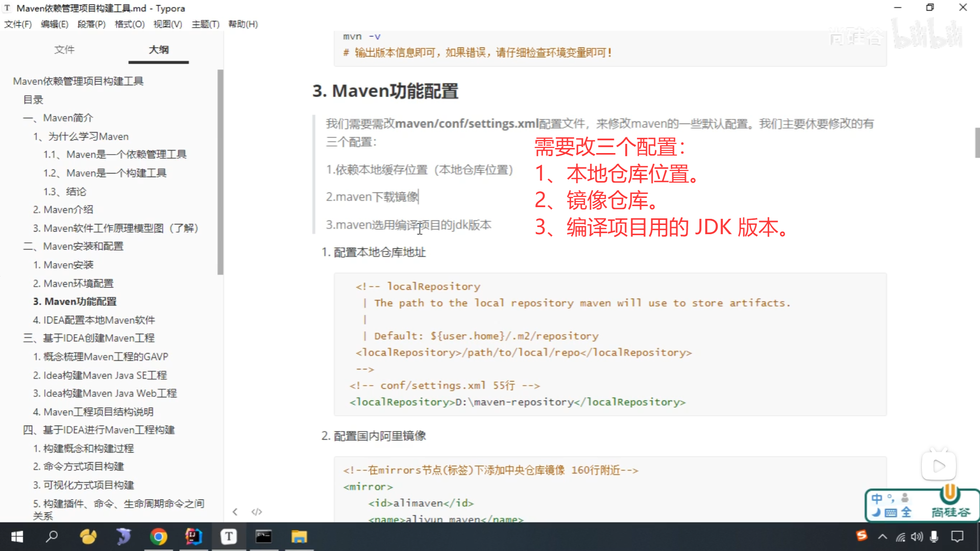
Task: Collapse the sidebar with left chevron
Action: pyautogui.click(x=235, y=512)
